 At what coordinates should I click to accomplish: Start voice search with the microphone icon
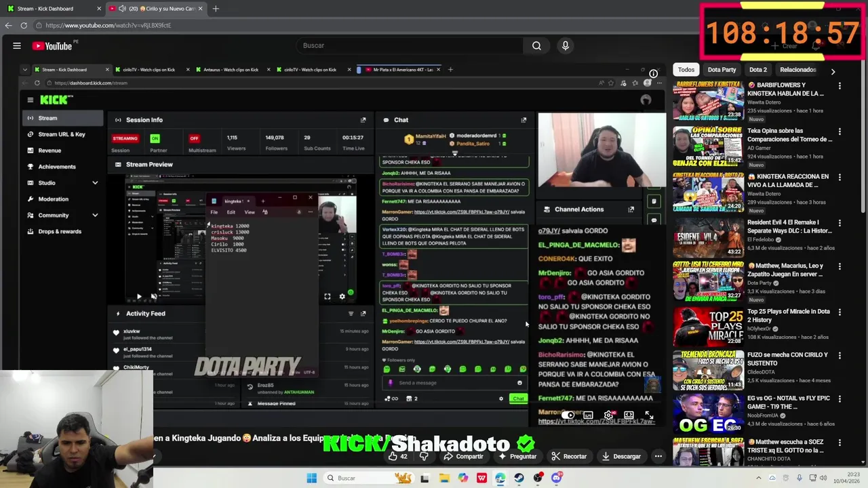click(x=566, y=45)
